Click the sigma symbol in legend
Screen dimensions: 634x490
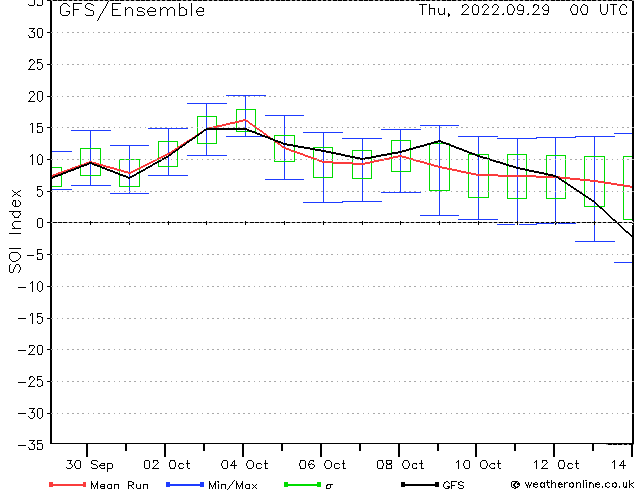329,486
